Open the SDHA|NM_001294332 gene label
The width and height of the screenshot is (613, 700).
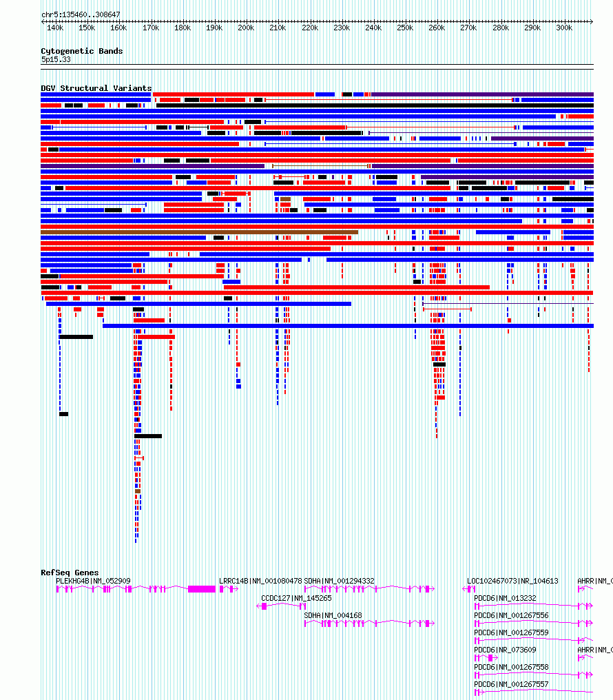[339, 581]
